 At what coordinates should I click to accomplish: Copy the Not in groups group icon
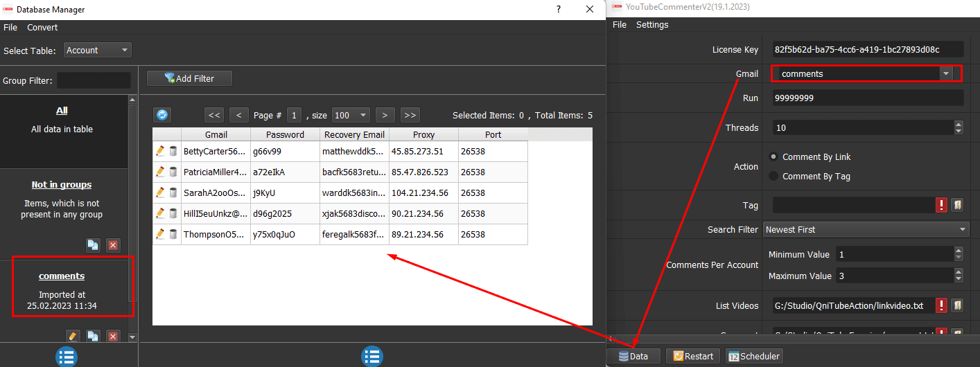point(93,244)
